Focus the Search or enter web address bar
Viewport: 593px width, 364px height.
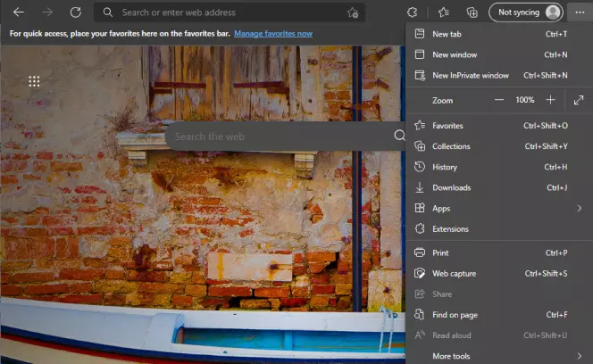tap(230, 12)
